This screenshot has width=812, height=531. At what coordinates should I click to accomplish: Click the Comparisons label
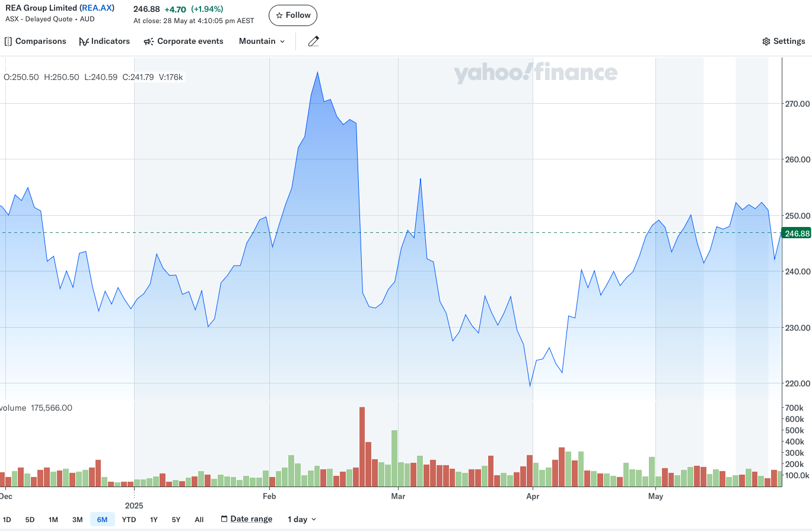41,41
